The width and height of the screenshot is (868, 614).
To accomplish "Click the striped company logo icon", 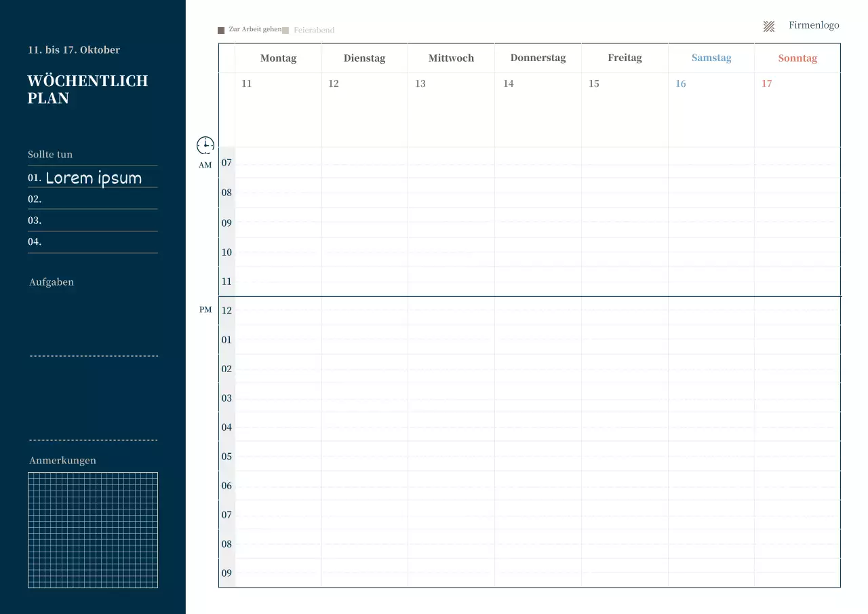I will click(x=769, y=26).
